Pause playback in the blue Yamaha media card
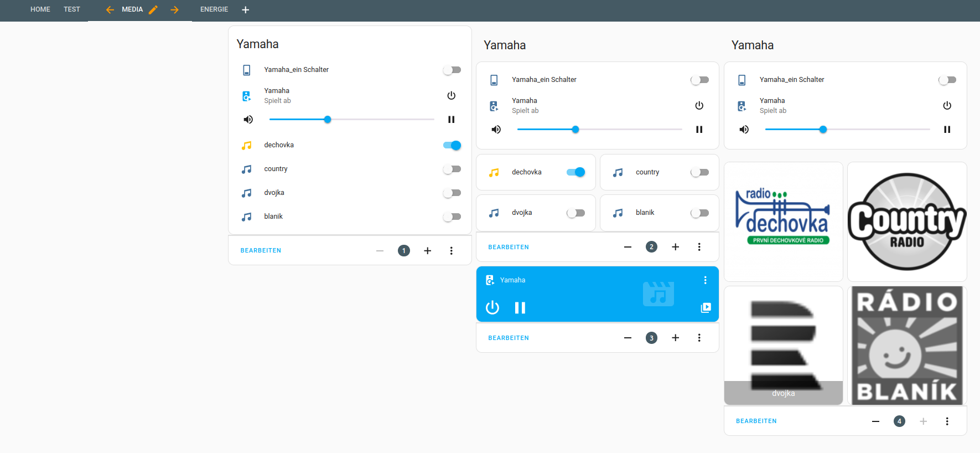 pyautogui.click(x=520, y=308)
